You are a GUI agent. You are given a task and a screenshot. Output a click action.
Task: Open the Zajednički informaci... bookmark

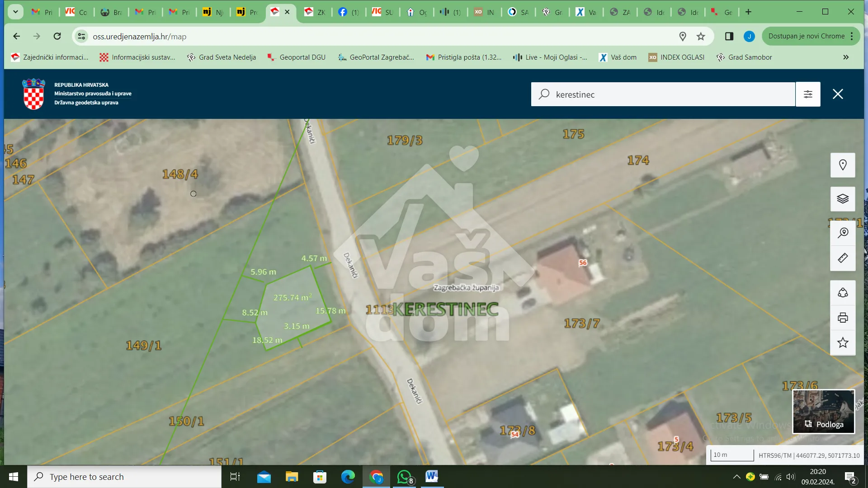(x=50, y=57)
